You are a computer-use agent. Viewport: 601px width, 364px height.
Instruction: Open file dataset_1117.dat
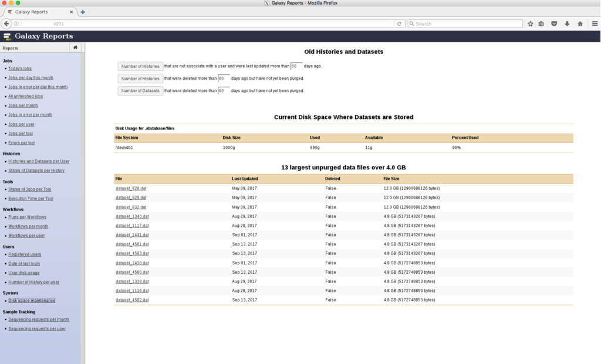pos(132,226)
